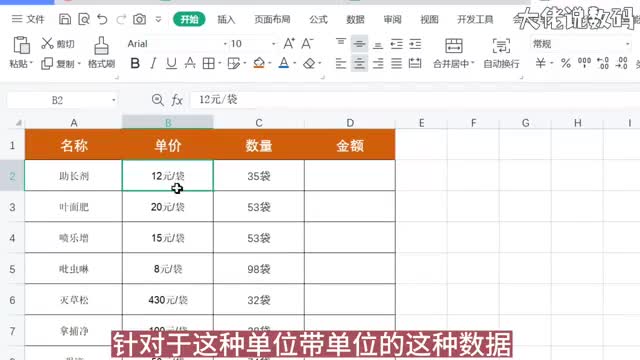Align text to top

pyautogui.click(x=341, y=43)
